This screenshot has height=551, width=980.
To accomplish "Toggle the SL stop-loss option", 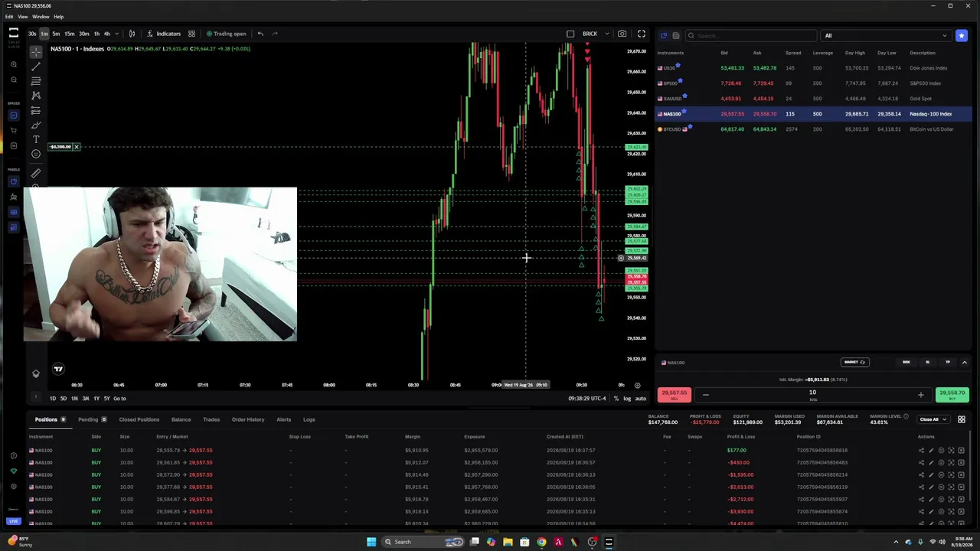I will click(928, 362).
